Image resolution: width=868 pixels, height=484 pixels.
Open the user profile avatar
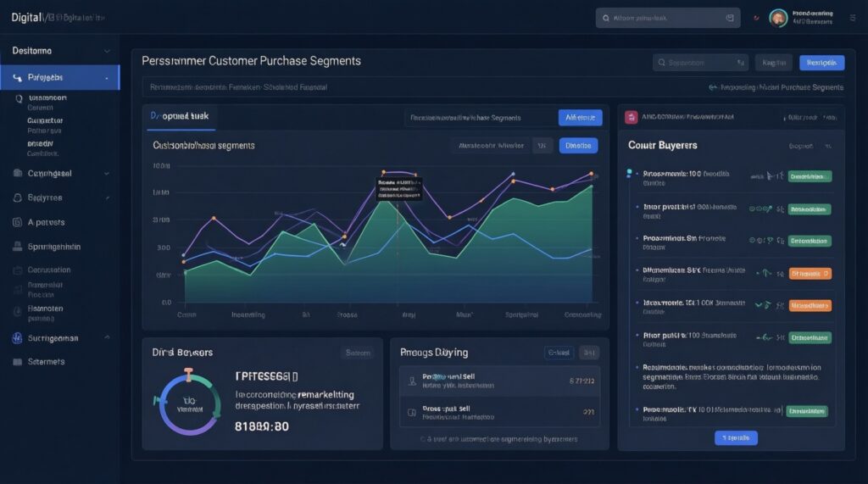click(x=778, y=18)
